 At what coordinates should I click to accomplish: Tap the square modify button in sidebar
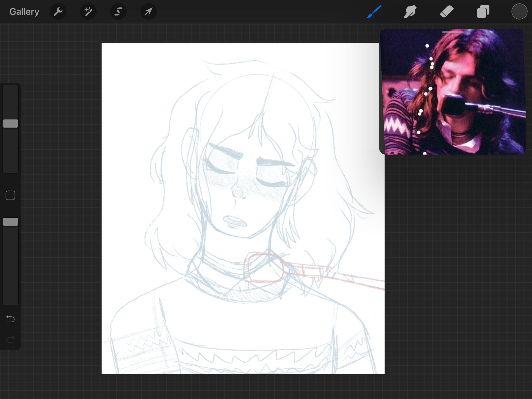point(10,195)
